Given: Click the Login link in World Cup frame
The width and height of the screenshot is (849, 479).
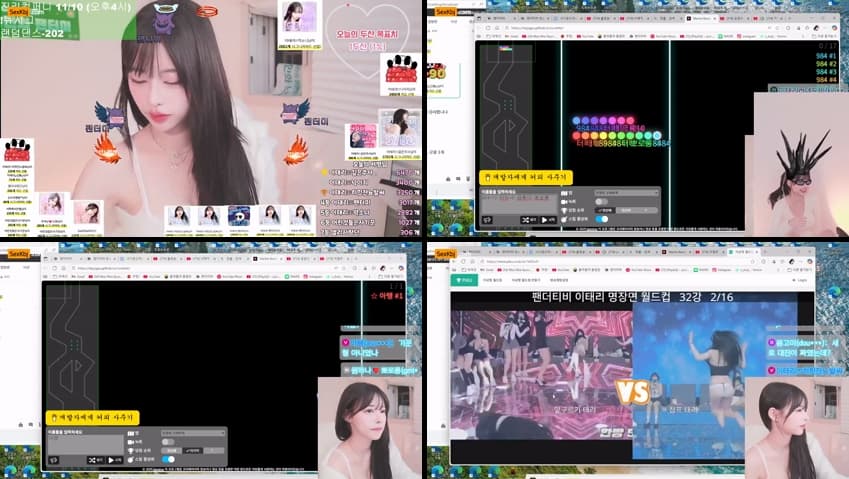Looking at the screenshot, I should click(x=801, y=280).
